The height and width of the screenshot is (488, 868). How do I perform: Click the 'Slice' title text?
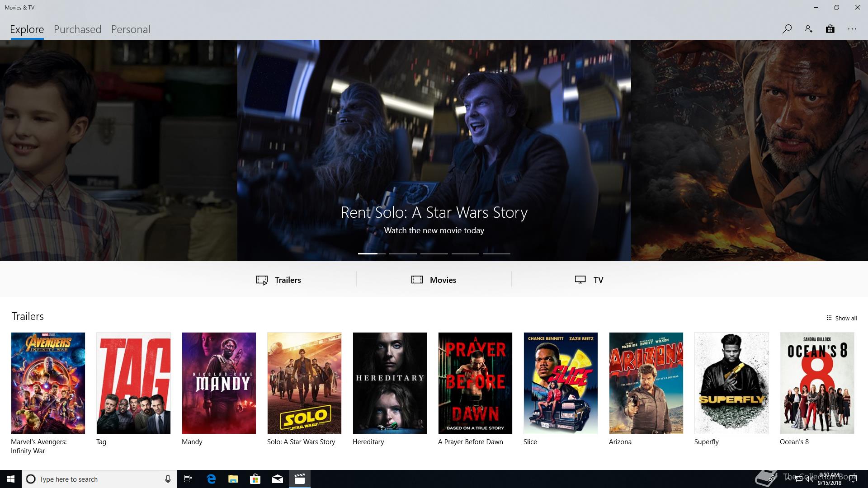pyautogui.click(x=530, y=442)
